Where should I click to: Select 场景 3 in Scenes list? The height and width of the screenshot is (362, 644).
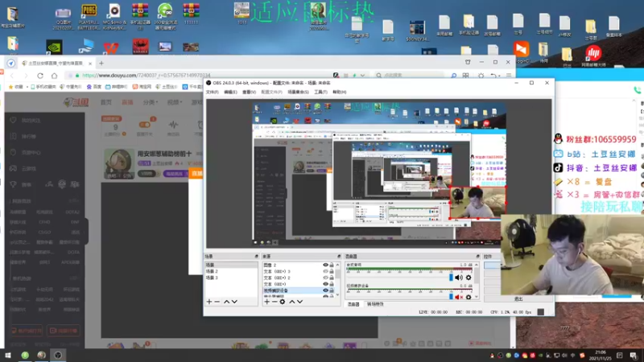[231, 278]
